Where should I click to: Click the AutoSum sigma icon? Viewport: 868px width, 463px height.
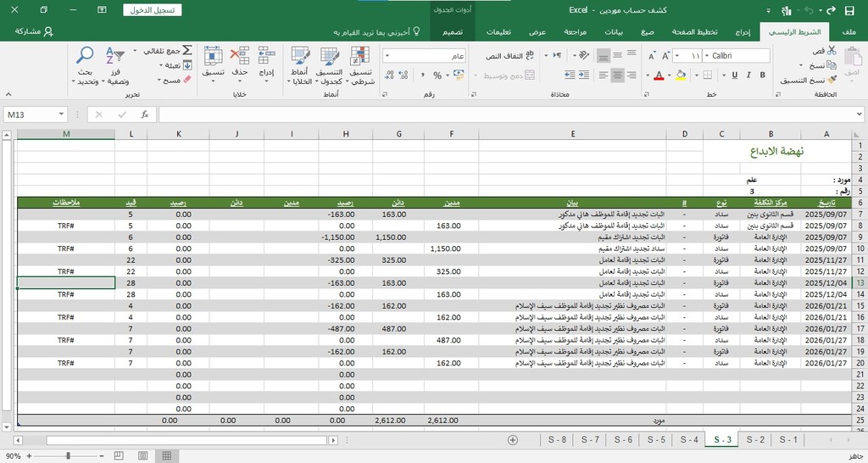pos(187,51)
